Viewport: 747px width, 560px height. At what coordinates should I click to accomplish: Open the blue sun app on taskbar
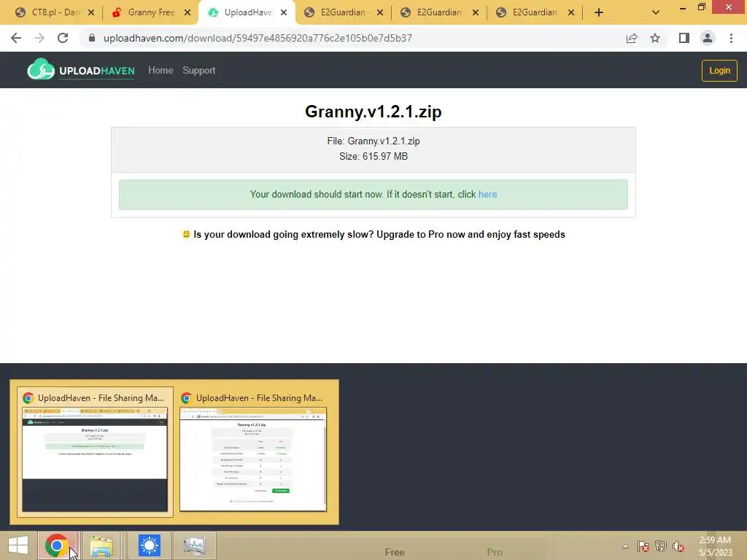(x=149, y=545)
